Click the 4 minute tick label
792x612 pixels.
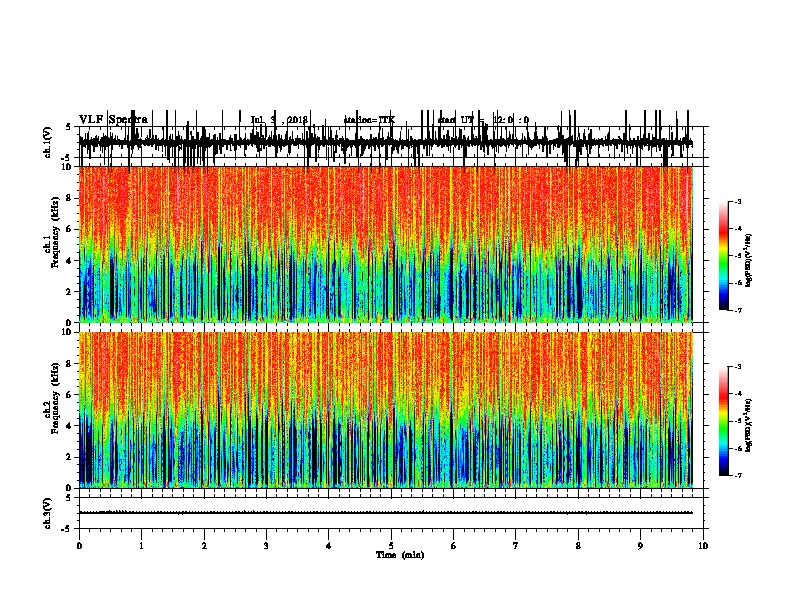(329, 546)
